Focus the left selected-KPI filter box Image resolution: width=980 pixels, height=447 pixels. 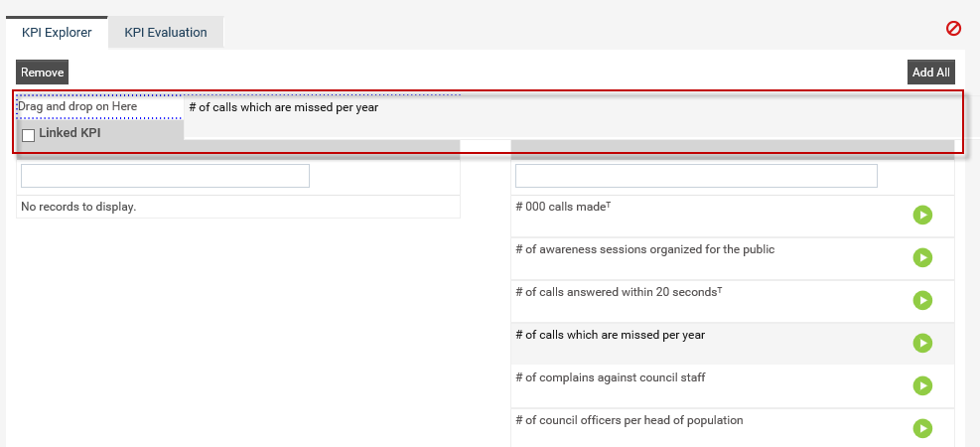165,176
